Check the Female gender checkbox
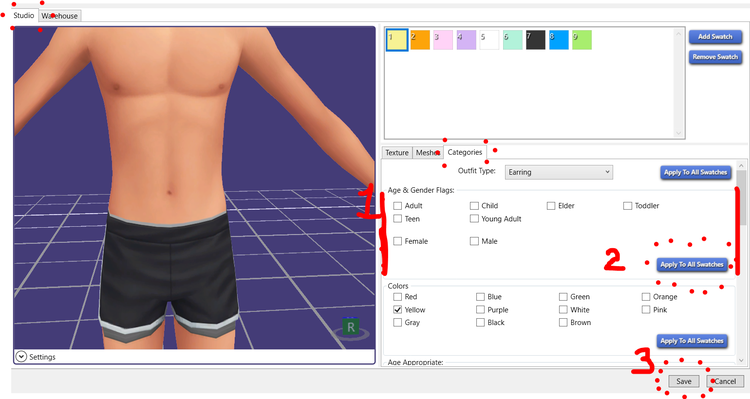This screenshot has width=750, height=399. 397,241
